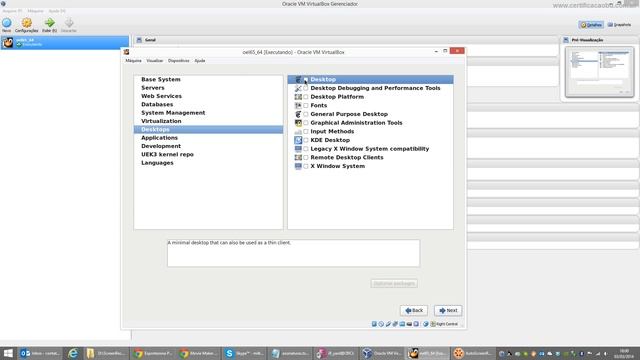Click the Graphical Administration Tools icon
The image size is (640, 360).
[298, 123]
